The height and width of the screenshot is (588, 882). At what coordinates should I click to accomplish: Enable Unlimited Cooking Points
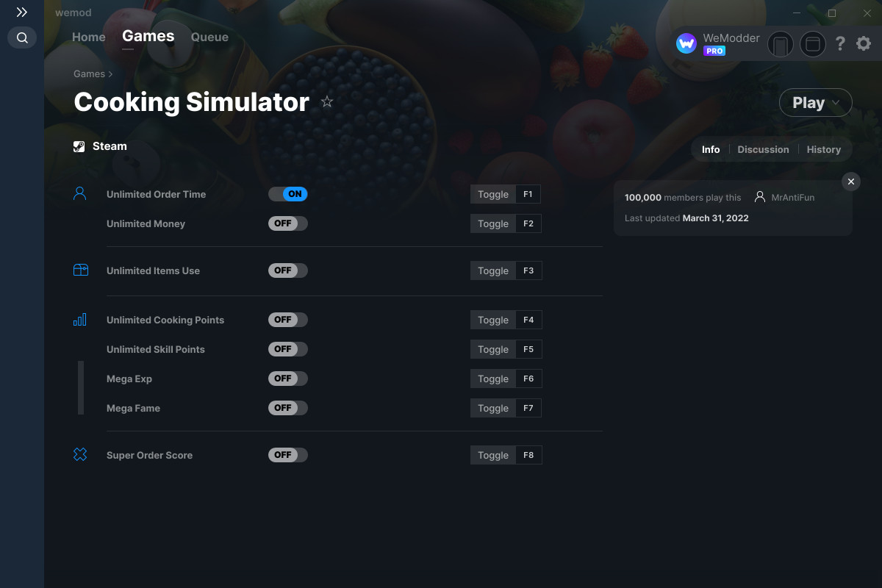click(x=288, y=320)
